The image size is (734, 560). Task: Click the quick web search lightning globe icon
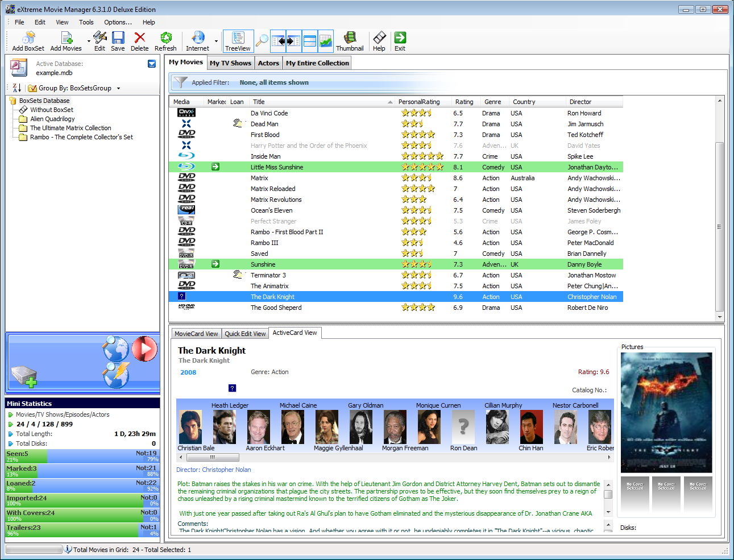(116, 375)
